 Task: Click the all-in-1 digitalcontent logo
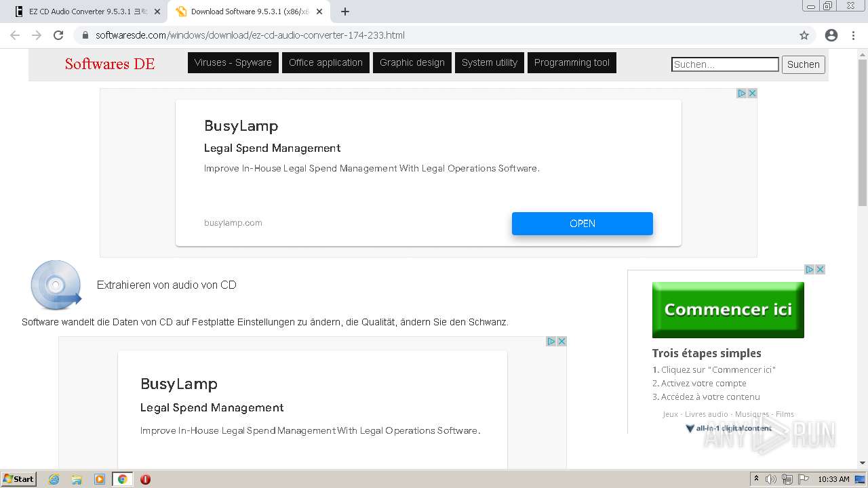728,428
